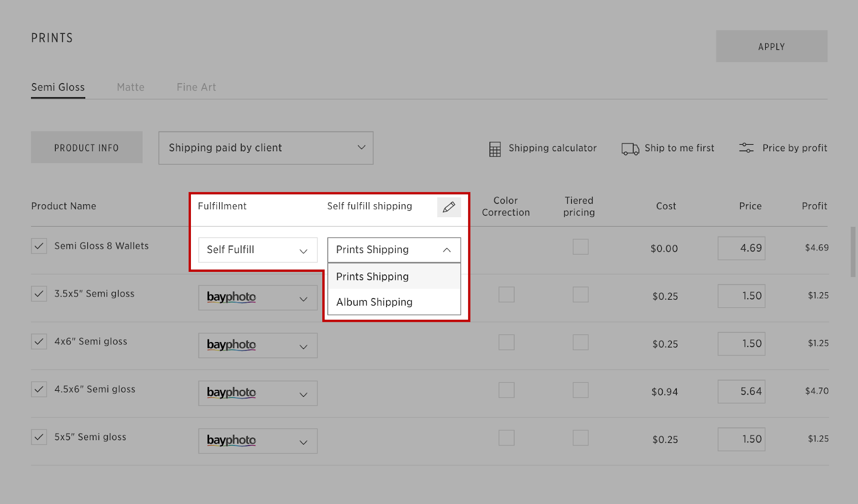Screen dimensions: 858x504
Task: Edit the price field for 5x5" Semi gloss
Action: (x=742, y=439)
